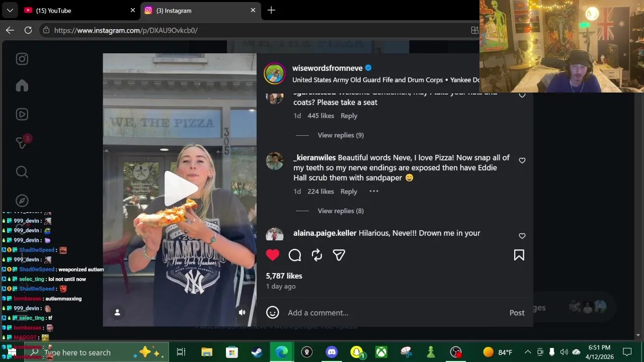
Task: Go back in the browser
Action: [x=10, y=30]
